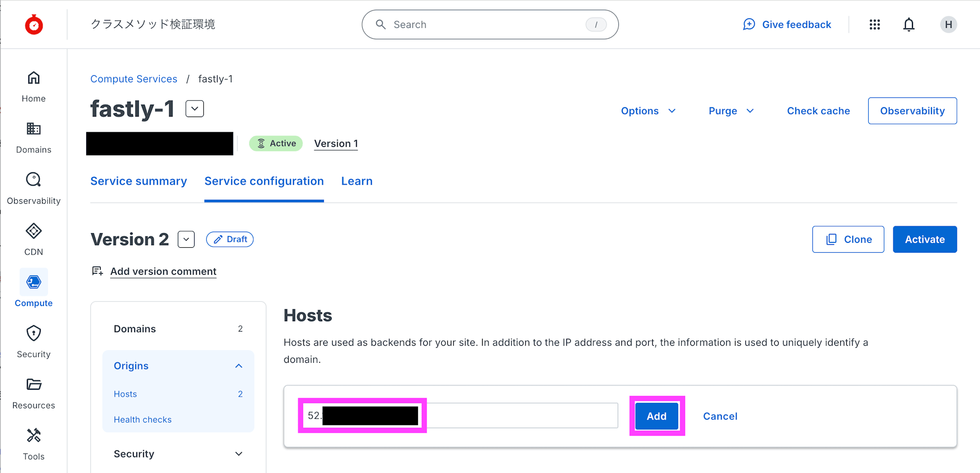Screen dimensions: 980x473
Task: Go to Compute Services breadcrumb
Action: pyautogui.click(x=134, y=79)
